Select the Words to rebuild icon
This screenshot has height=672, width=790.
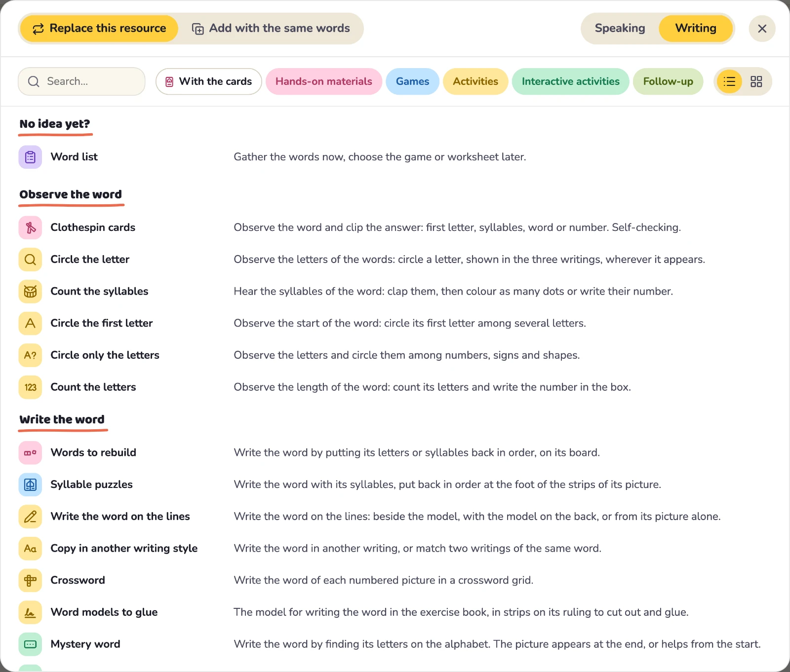(30, 452)
